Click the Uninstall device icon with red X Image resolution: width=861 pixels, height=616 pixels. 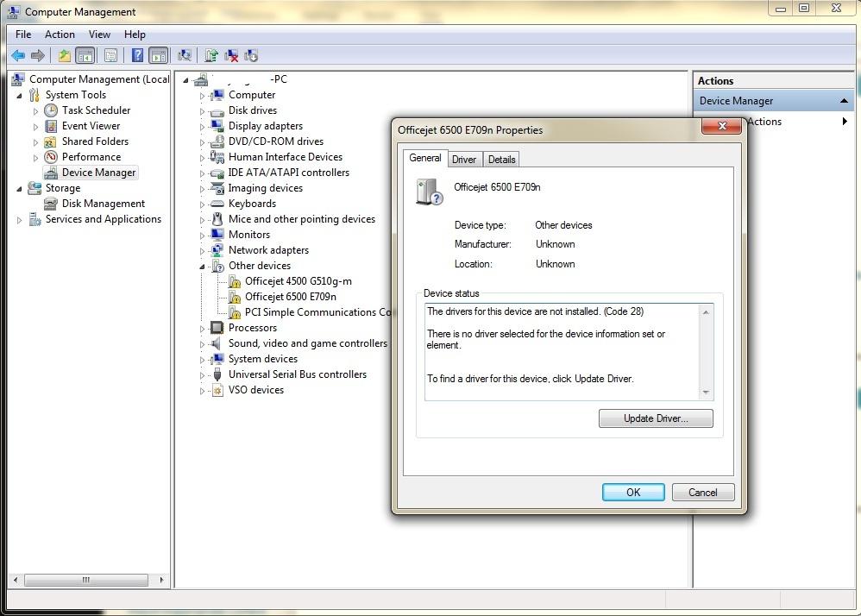coord(231,56)
